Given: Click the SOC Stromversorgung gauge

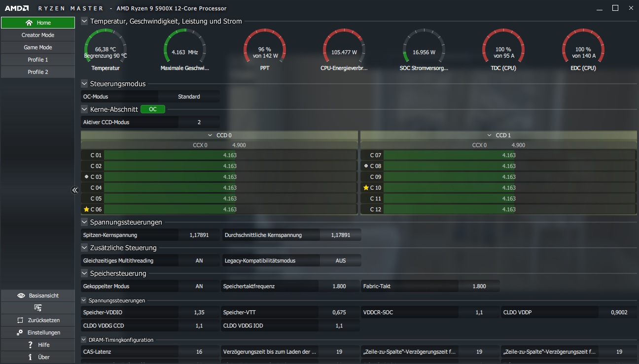Looking at the screenshot, I should pyautogui.click(x=424, y=46).
